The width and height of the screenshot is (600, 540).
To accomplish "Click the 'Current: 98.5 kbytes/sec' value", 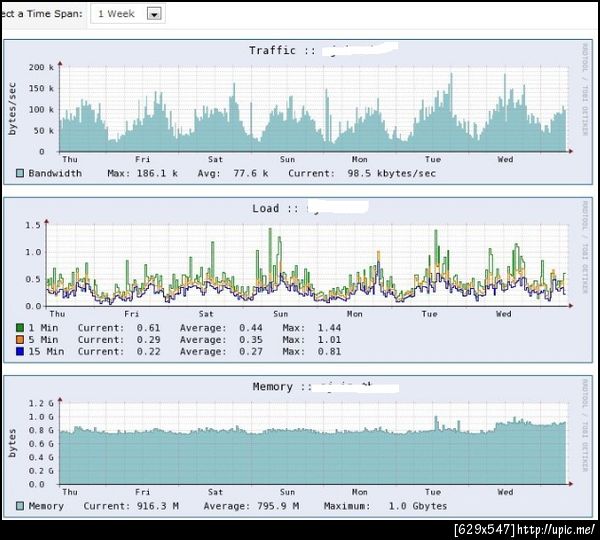I will 362,173.
